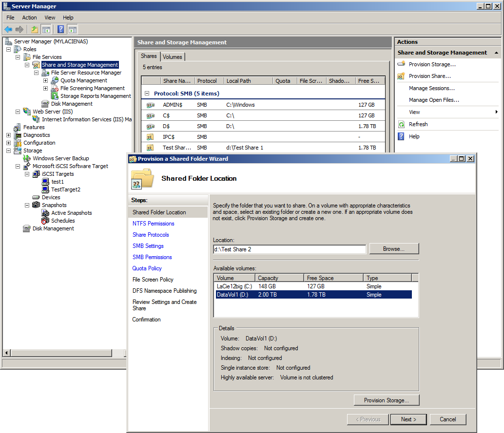Collapse the Protocol: SMB group

point(147,94)
